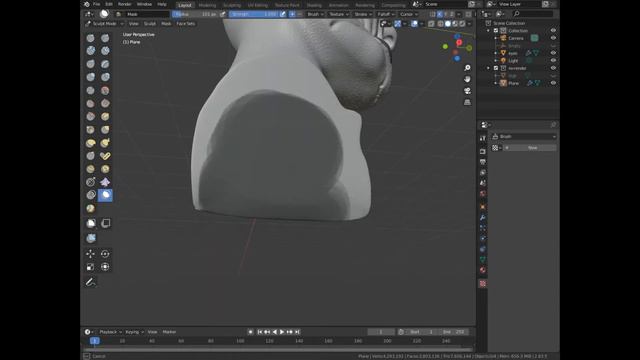Open the Face Sets menu
The width and height of the screenshot is (640, 360).
click(186, 24)
